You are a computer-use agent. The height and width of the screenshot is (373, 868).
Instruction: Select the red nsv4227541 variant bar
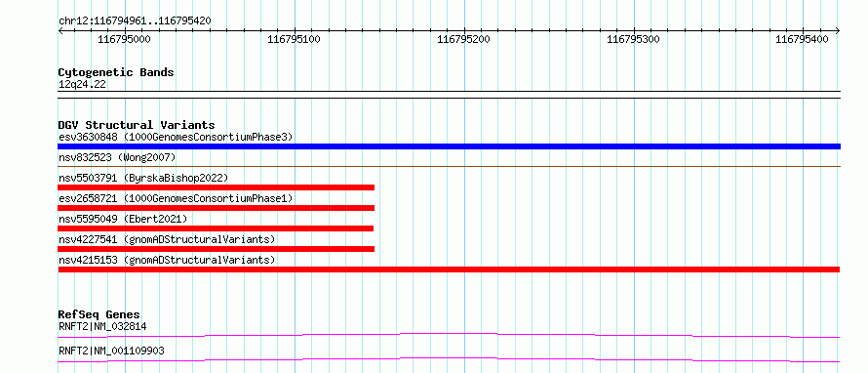click(x=216, y=249)
